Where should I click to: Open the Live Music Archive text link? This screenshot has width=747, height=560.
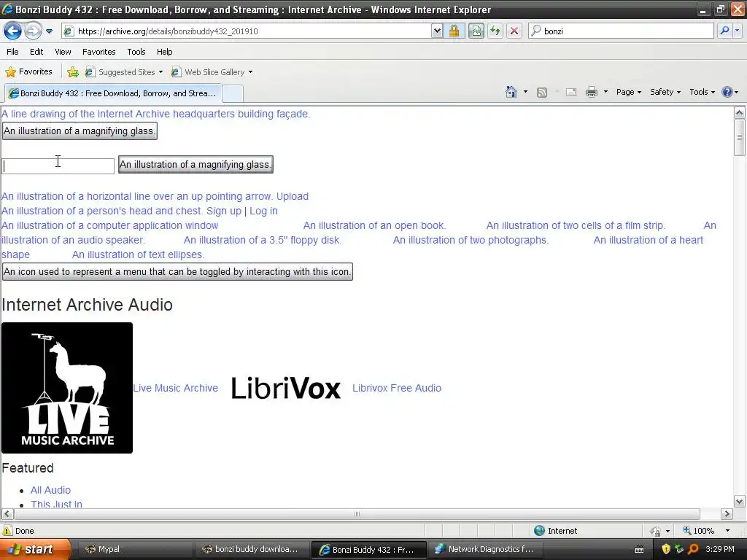(175, 388)
